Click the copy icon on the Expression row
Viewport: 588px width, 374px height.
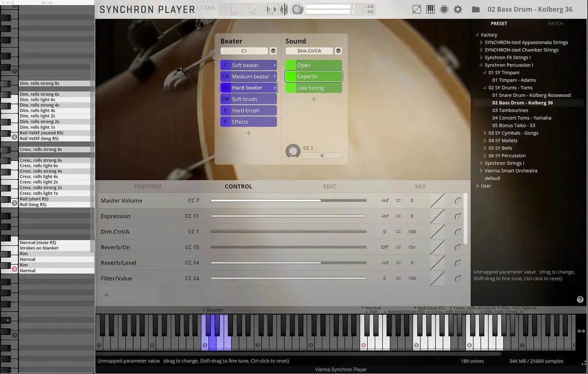click(458, 216)
